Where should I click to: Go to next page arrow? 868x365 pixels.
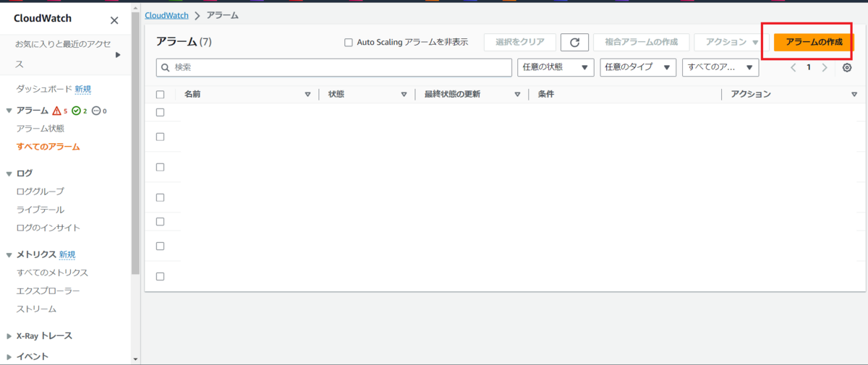coord(825,67)
